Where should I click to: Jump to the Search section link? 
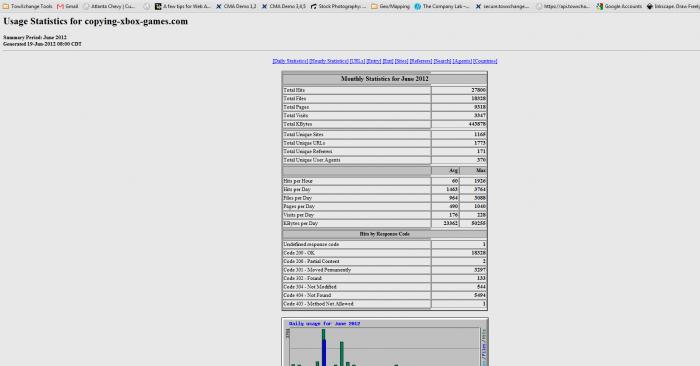pyautogui.click(x=442, y=61)
